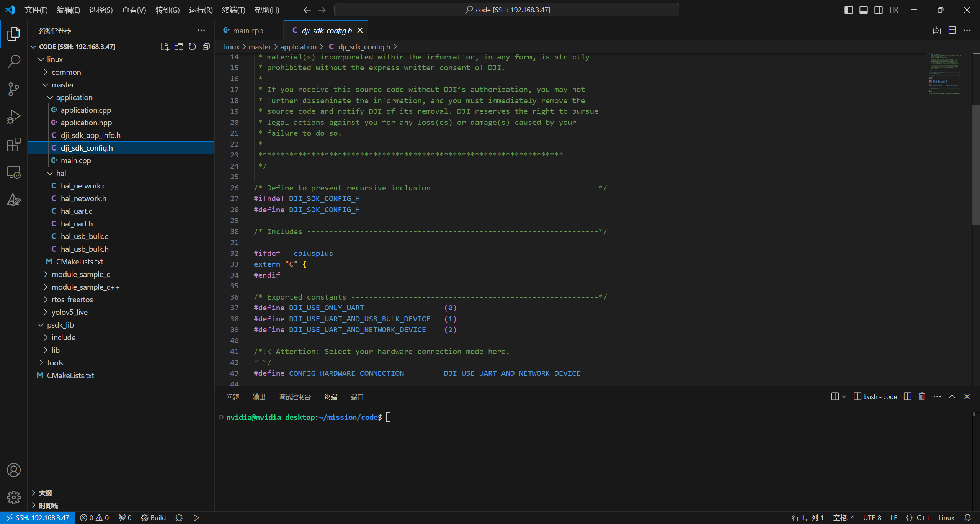980x524 pixels.
Task: Expand the module_sample_c folder
Action: tap(121, 274)
